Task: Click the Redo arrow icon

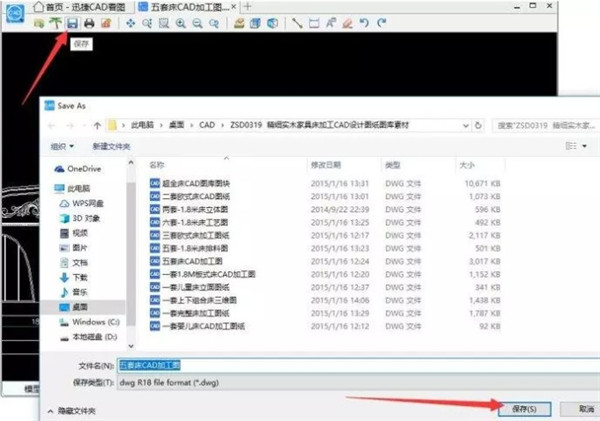Action: 381,22
